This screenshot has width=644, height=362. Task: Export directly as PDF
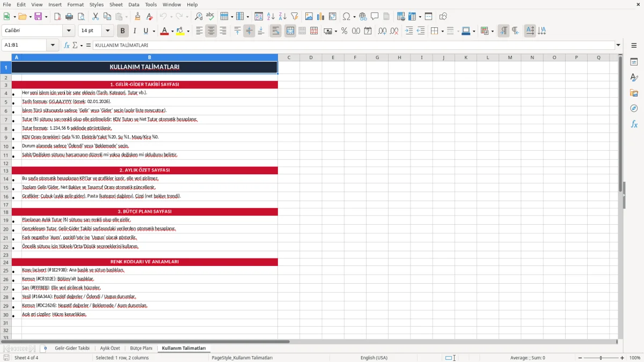pos(57,17)
